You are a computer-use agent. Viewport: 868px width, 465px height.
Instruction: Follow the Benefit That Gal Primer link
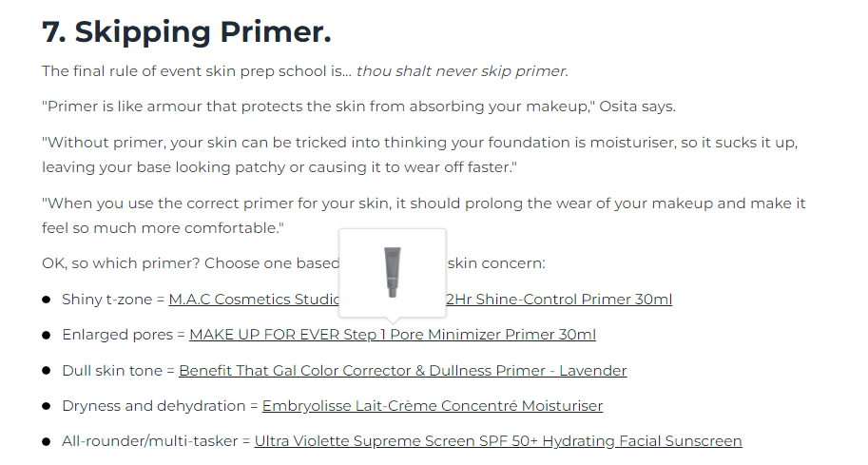pyautogui.click(x=402, y=371)
